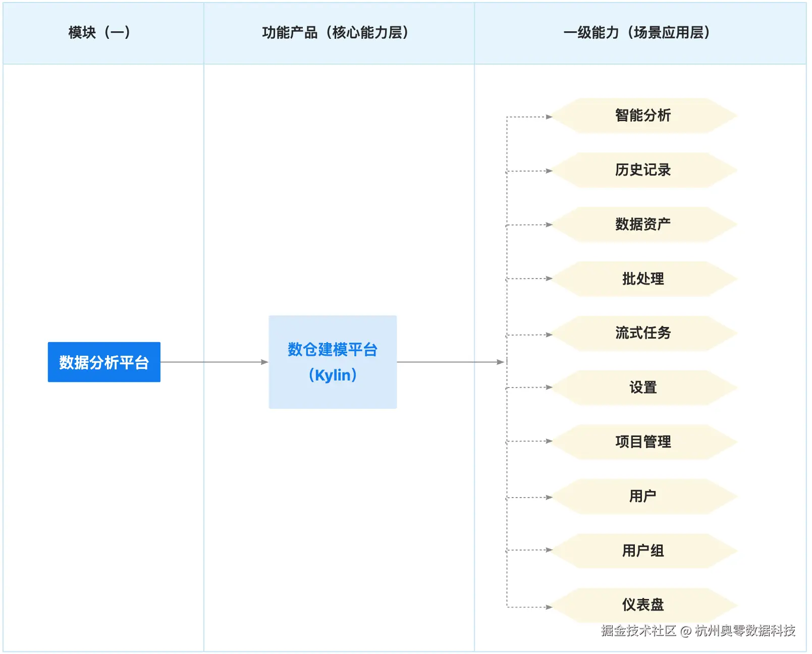
Task: Click the 数据分析平台 blue node
Action: [x=104, y=362]
